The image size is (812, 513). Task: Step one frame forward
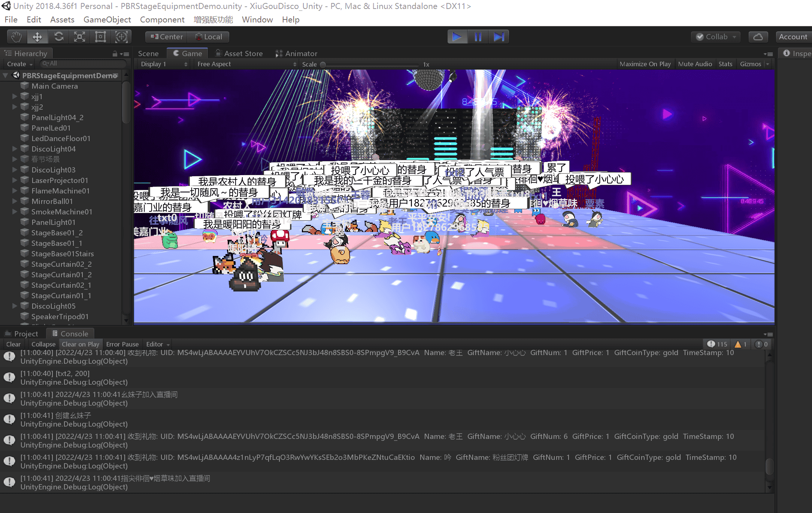click(499, 36)
